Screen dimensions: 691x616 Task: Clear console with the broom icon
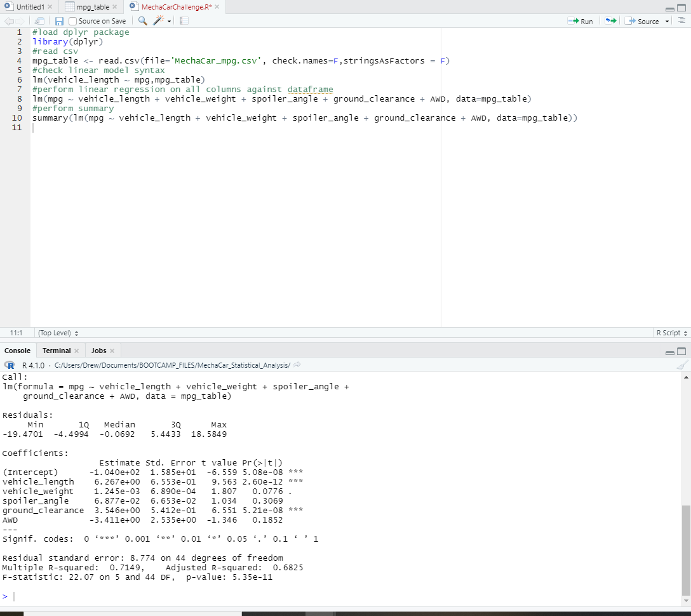[x=682, y=365]
